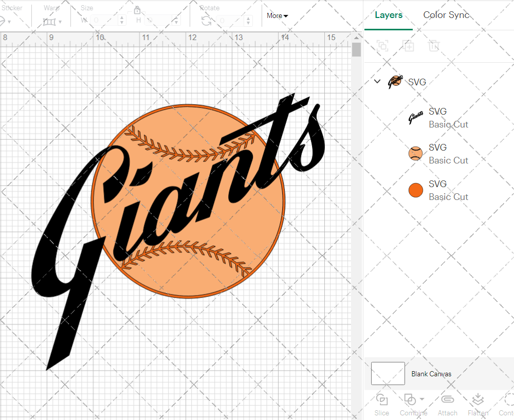Click the Delete layer trash icon
The width and height of the screenshot is (514, 420).
click(433, 46)
